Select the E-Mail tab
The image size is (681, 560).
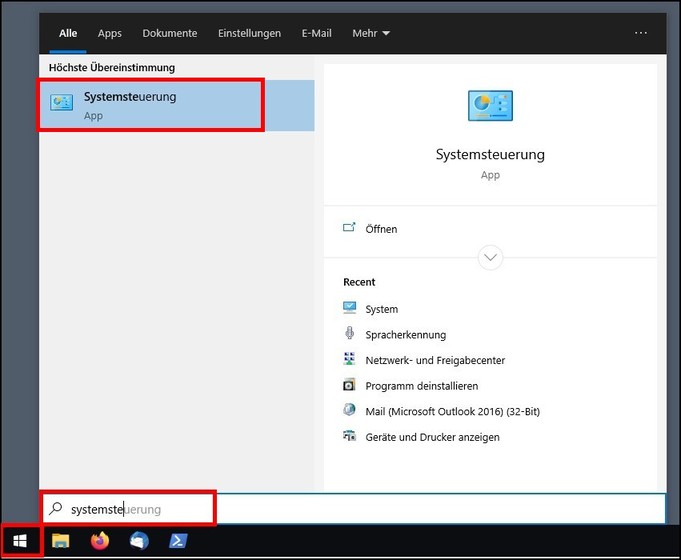[x=317, y=33]
